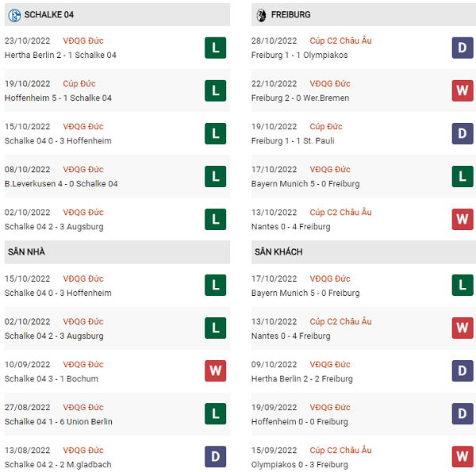Screen dimensions: 476x472
Task: Click the L badge for Hoffenheim 5-1 Schalke 04
Action: (x=215, y=90)
